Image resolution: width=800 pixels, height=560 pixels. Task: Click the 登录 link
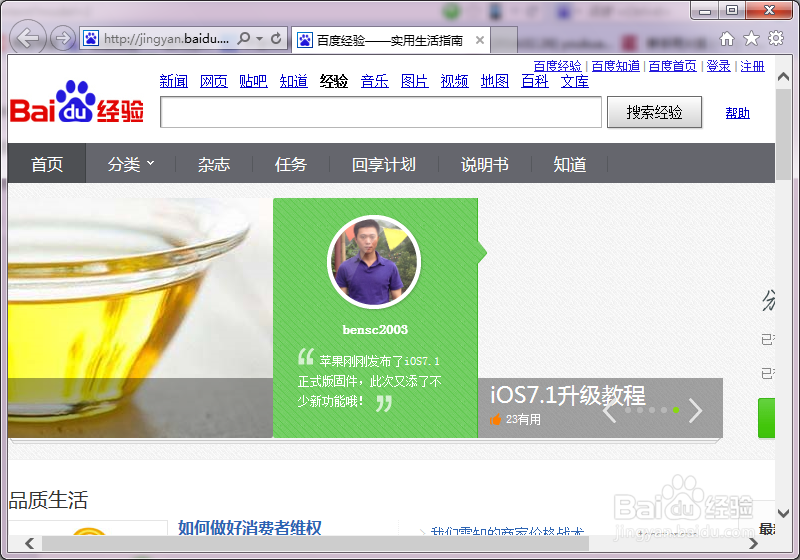coord(718,66)
